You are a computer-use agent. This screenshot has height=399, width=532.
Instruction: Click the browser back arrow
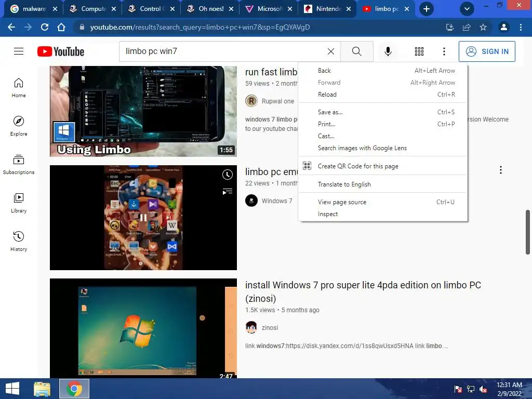[x=11, y=27]
